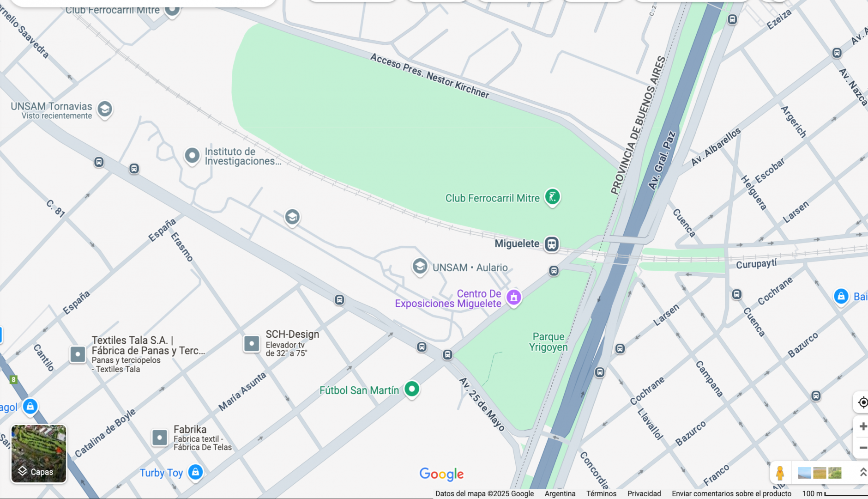Click the Textiles Tala S.A. marker
Viewport: 868px width, 499px height.
click(x=78, y=354)
